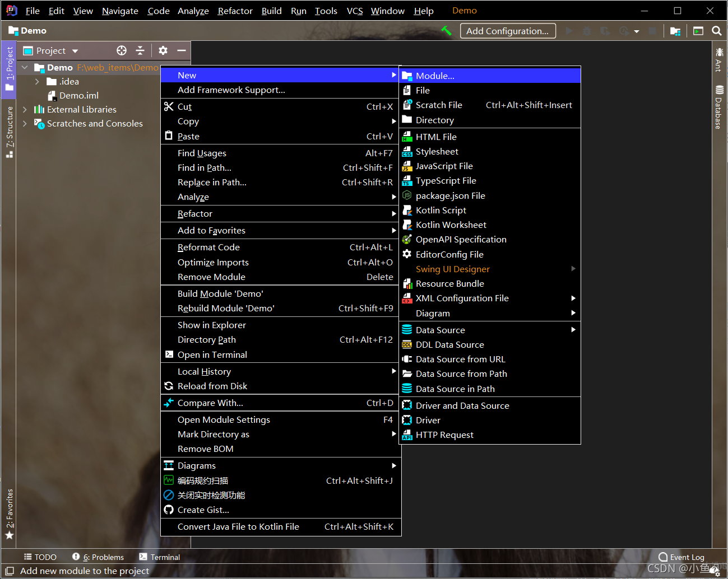Open the Problems tool window
728x579 pixels.
[98, 557]
